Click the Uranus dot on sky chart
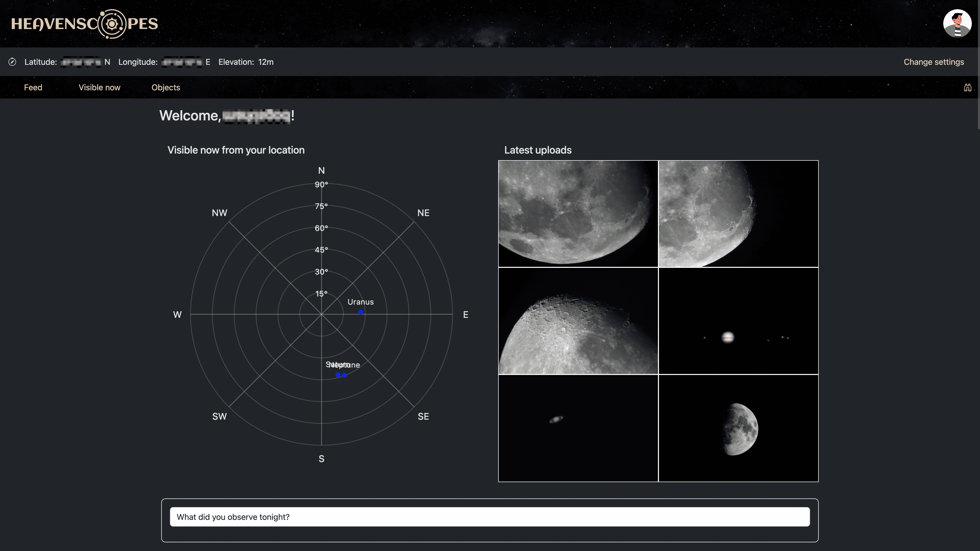Image resolution: width=980 pixels, height=551 pixels. [361, 312]
